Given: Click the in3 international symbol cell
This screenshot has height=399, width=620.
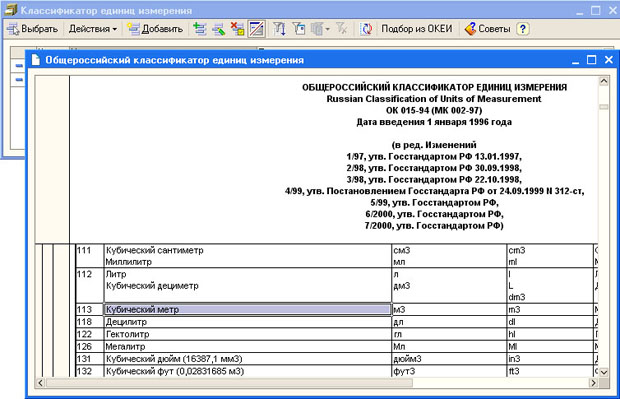Looking at the screenshot, I should [550, 359].
